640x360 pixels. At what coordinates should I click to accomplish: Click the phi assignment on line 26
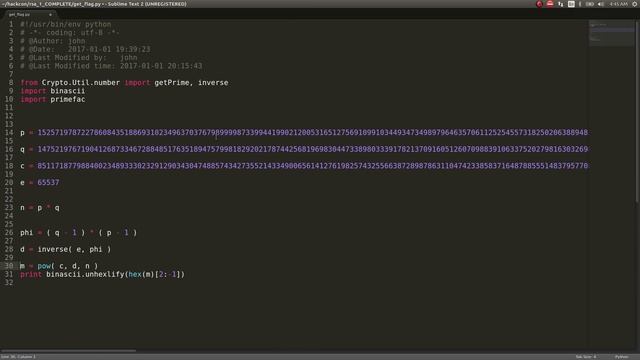click(78, 233)
